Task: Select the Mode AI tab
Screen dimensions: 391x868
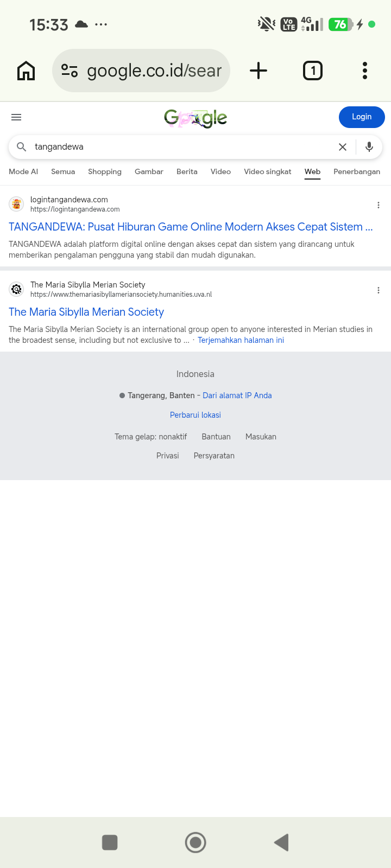Action: point(23,171)
